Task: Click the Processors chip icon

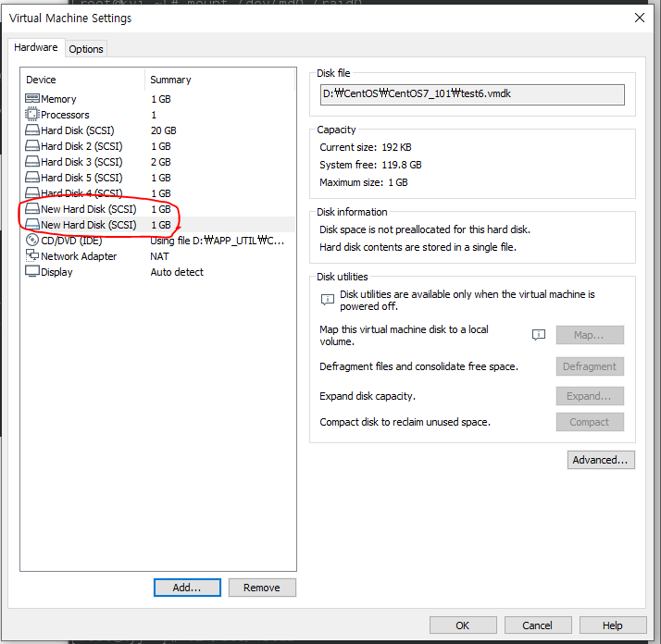Action: tap(32, 114)
